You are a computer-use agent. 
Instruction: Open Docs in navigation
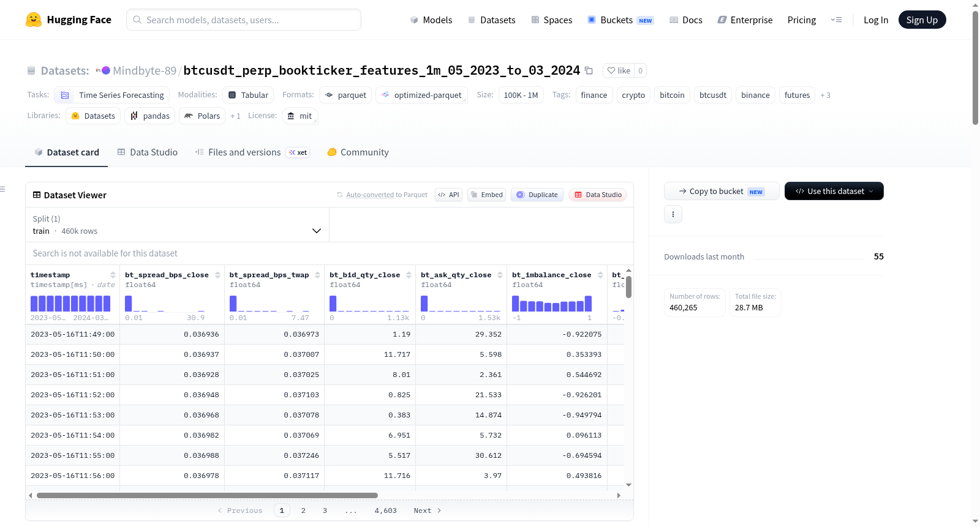(686, 20)
